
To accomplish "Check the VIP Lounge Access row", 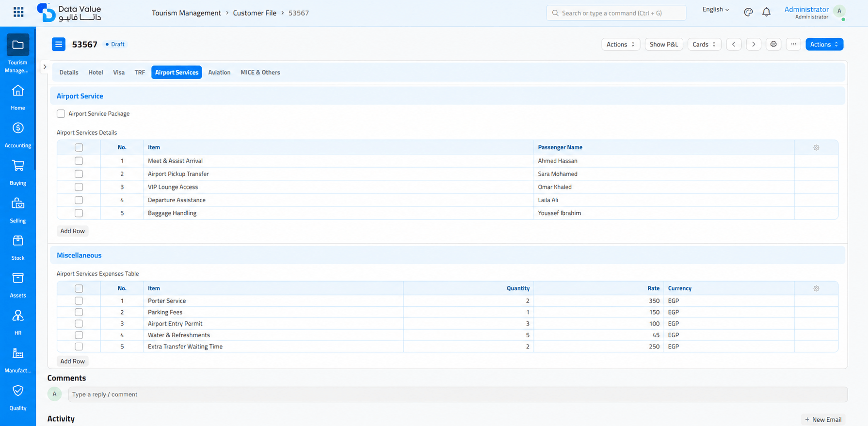I will tap(79, 187).
